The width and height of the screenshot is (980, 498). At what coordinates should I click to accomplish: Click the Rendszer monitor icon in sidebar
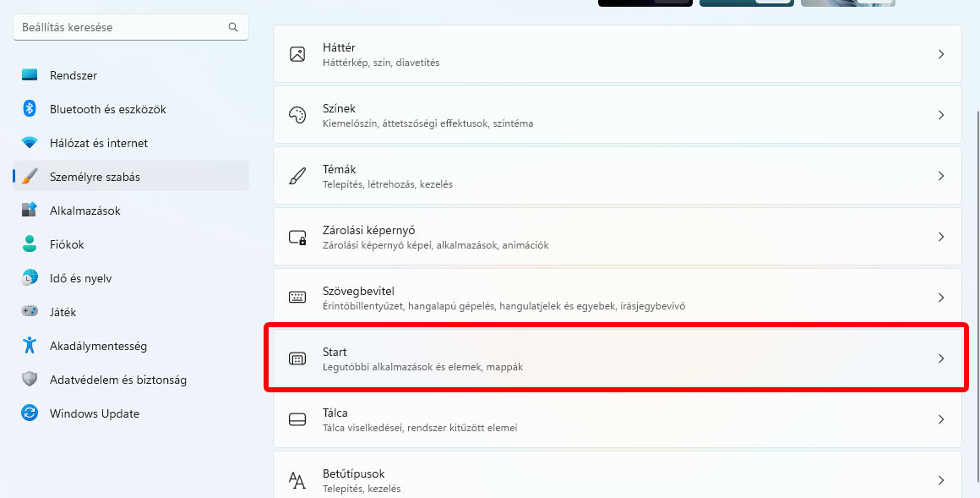point(30,75)
